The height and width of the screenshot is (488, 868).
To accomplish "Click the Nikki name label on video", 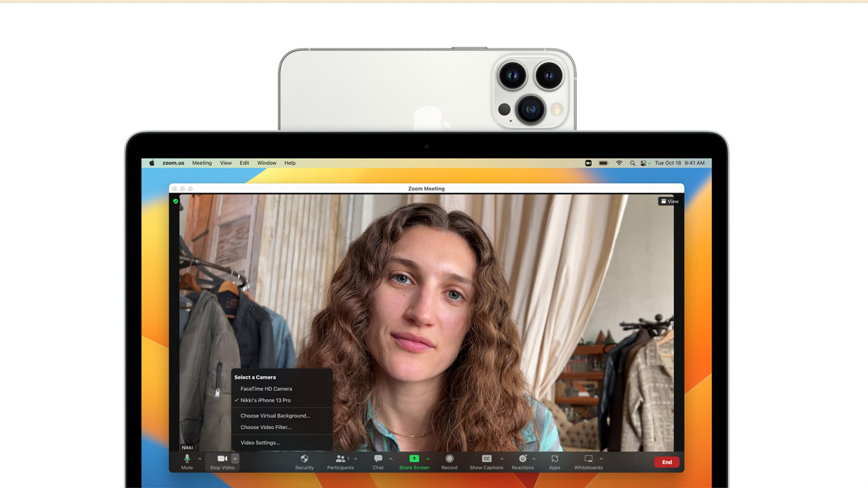I will [x=187, y=447].
